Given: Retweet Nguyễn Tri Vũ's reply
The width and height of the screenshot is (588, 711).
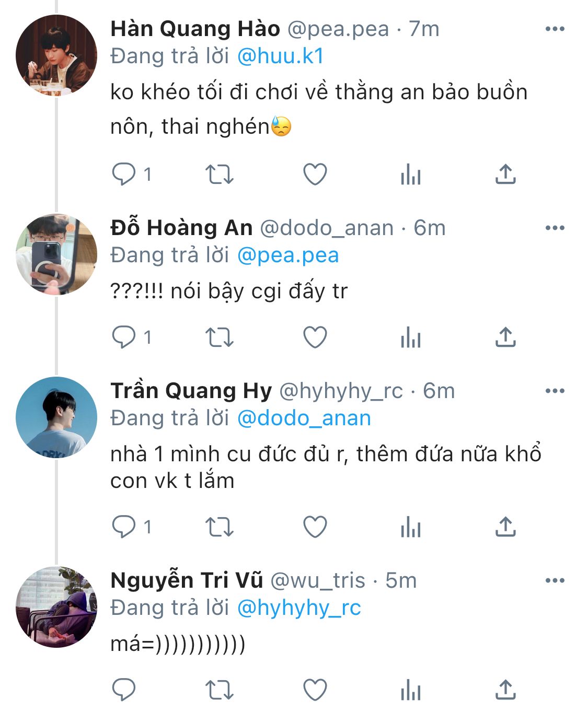Looking at the screenshot, I should tap(219, 690).
